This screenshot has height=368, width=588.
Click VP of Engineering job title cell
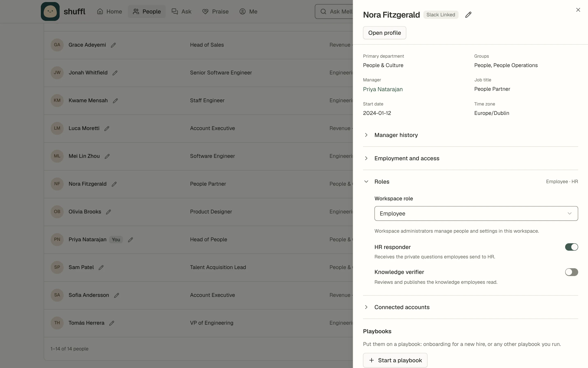pos(212,323)
